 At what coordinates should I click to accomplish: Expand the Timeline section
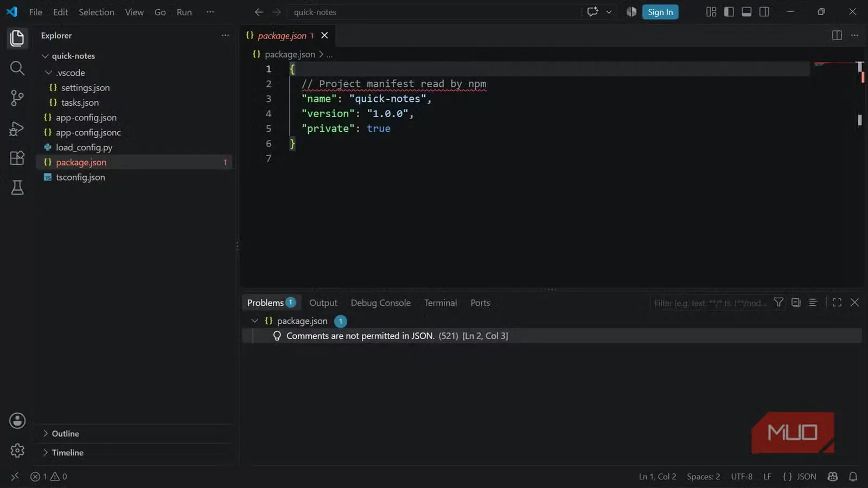[46, 453]
